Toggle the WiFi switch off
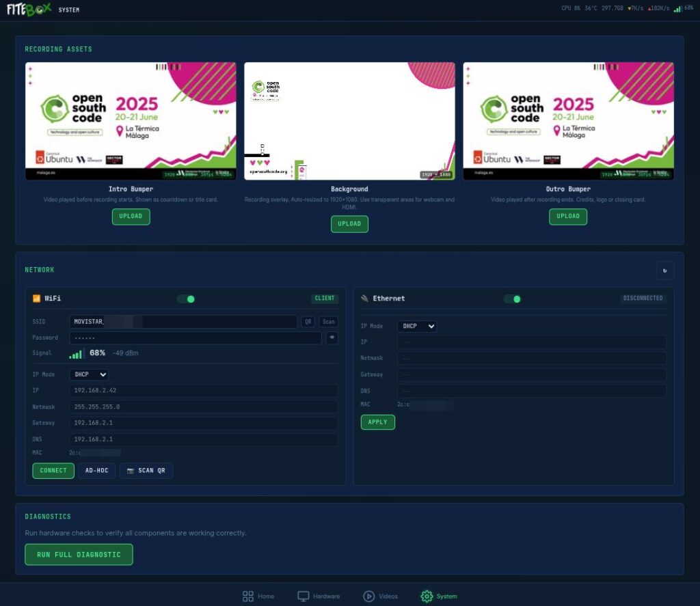 [186, 299]
